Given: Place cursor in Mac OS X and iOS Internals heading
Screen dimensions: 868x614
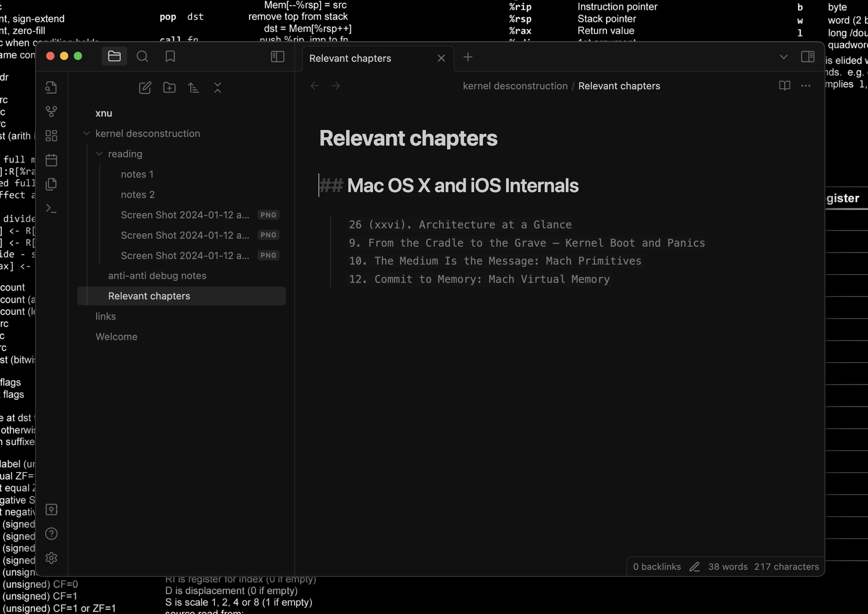Looking at the screenshot, I should (463, 186).
